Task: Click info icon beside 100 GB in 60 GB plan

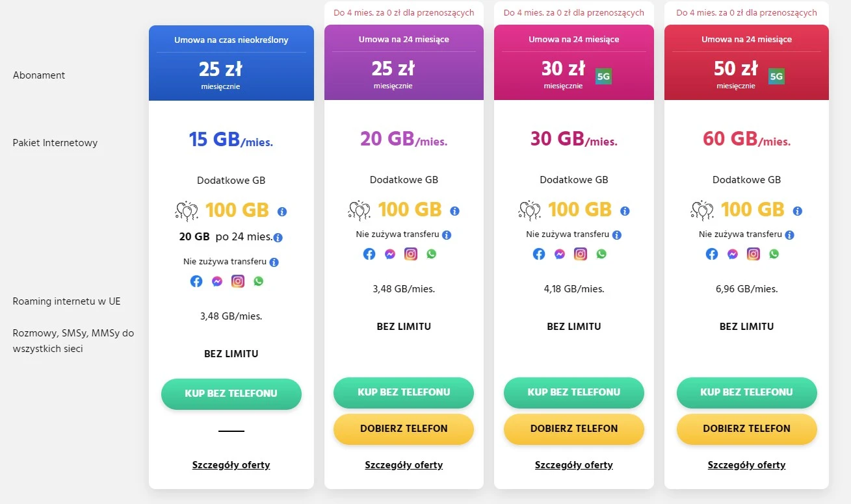Action: pyautogui.click(x=798, y=211)
